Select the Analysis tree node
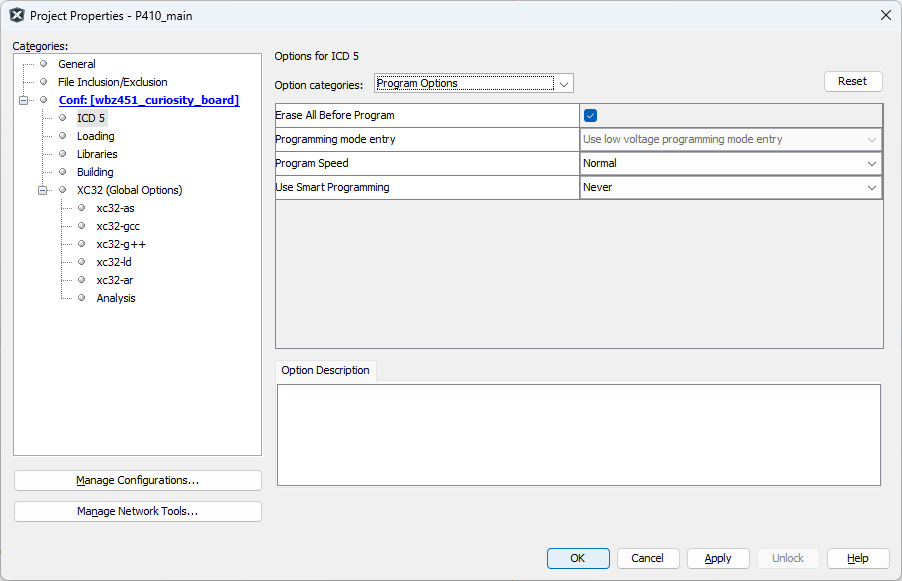 (x=116, y=298)
